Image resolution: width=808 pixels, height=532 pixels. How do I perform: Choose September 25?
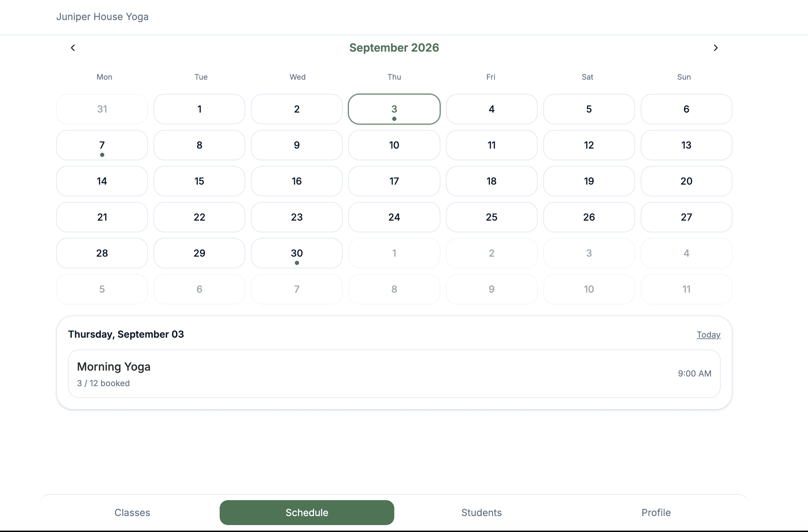(492, 217)
